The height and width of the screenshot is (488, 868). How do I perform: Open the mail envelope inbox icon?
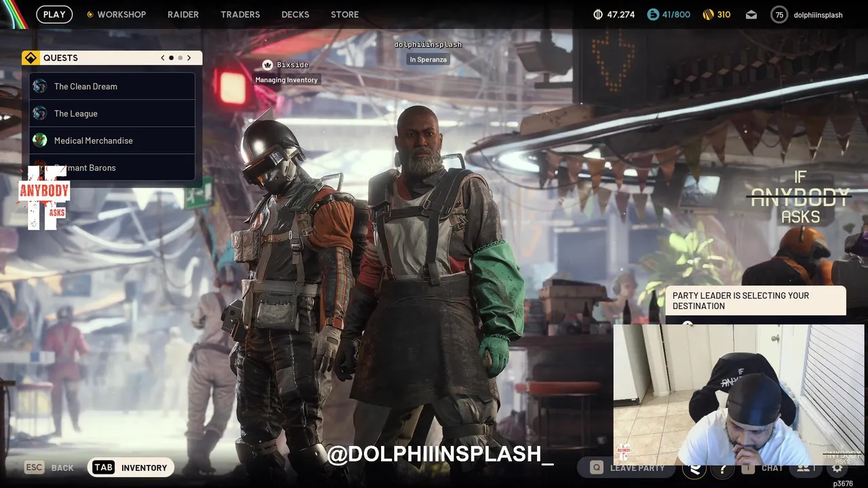coord(751,14)
